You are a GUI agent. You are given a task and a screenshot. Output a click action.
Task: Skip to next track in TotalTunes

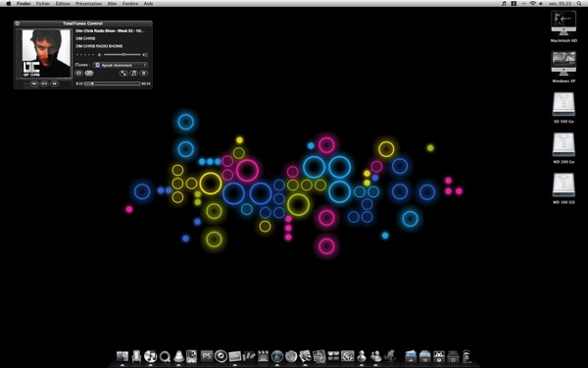[x=54, y=83]
